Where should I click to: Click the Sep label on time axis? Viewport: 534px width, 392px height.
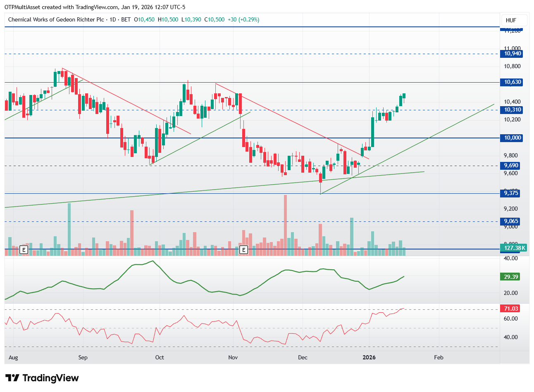pos(83,357)
